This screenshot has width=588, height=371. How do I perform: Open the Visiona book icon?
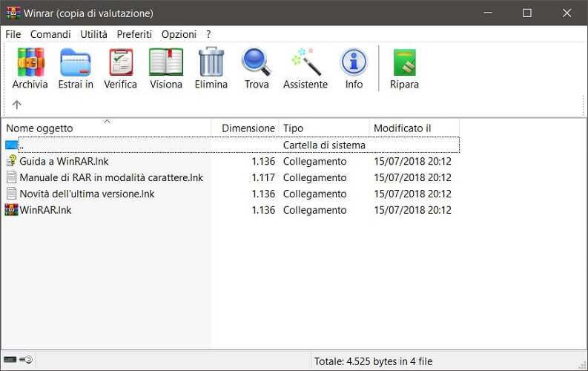[x=166, y=68]
